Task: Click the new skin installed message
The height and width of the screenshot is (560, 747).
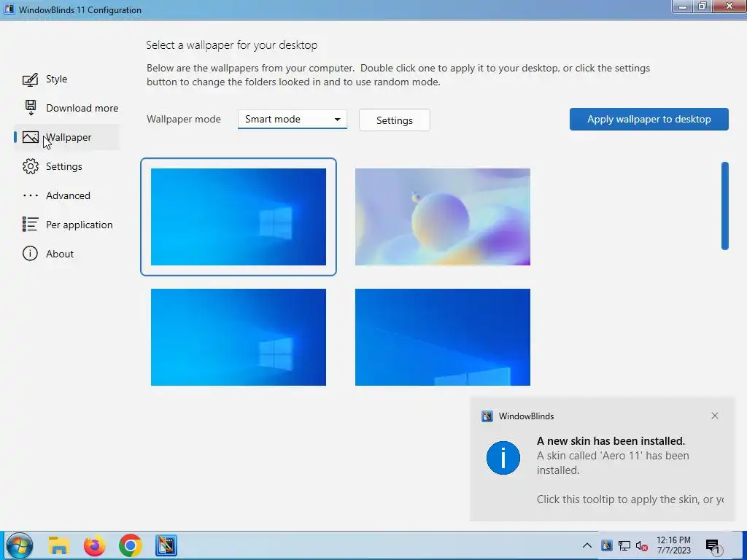Action: (611, 441)
